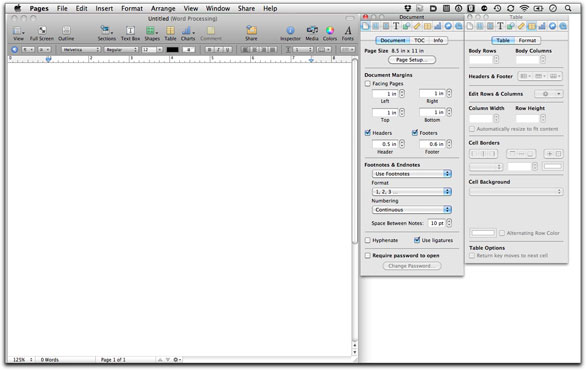
Task: Click the Page Setup button
Action: click(x=412, y=60)
